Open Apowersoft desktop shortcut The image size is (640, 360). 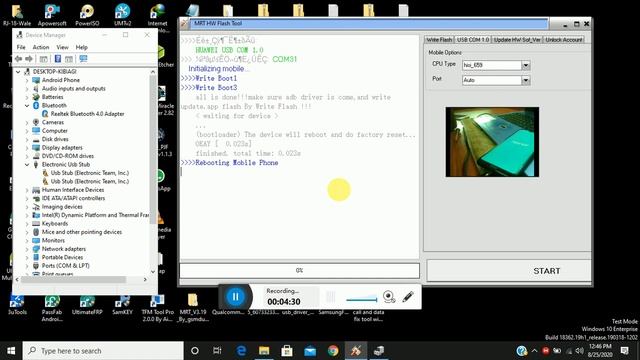point(52,16)
